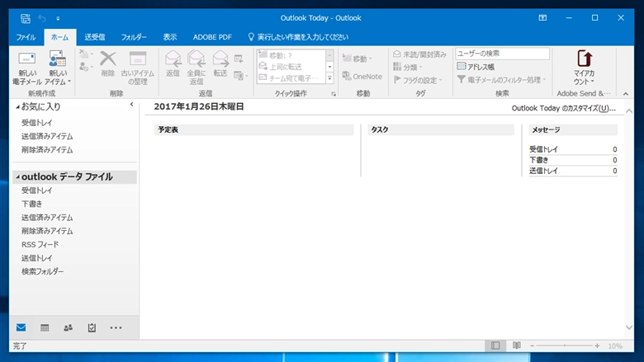Click the zoom in plus button
Image resolution: width=644 pixels, height=362 pixels.
click(597, 346)
